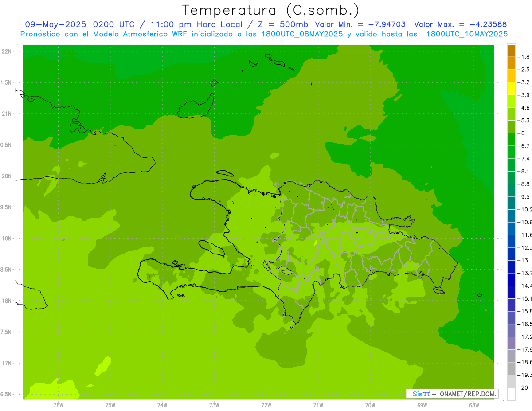The image size is (532, 411).
Task: Select the '1800UTC_08MAY2025' initialization time
Action: (302, 34)
